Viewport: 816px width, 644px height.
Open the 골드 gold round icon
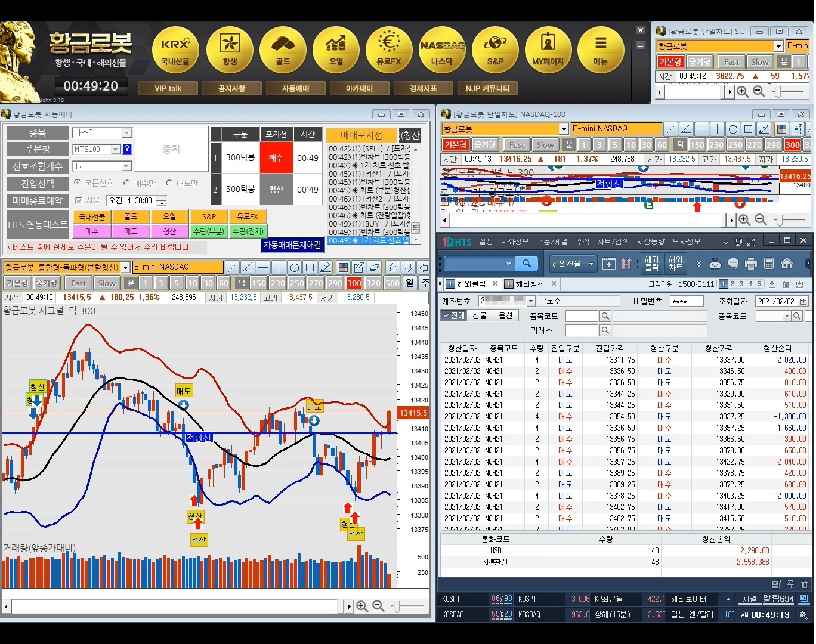(x=283, y=50)
